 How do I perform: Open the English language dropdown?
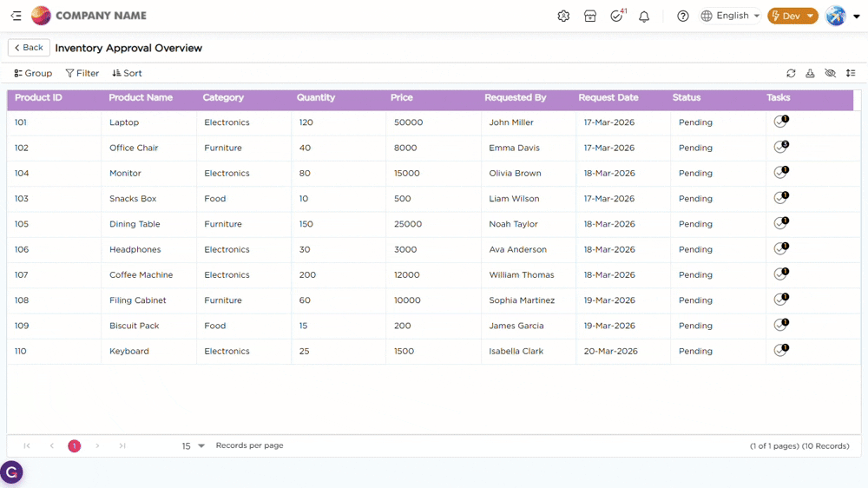(731, 16)
